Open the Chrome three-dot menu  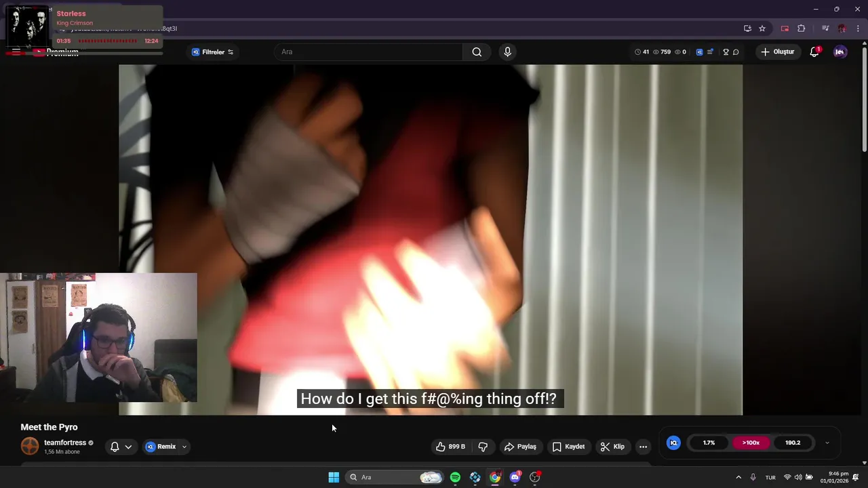pyautogui.click(x=857, y=28)
